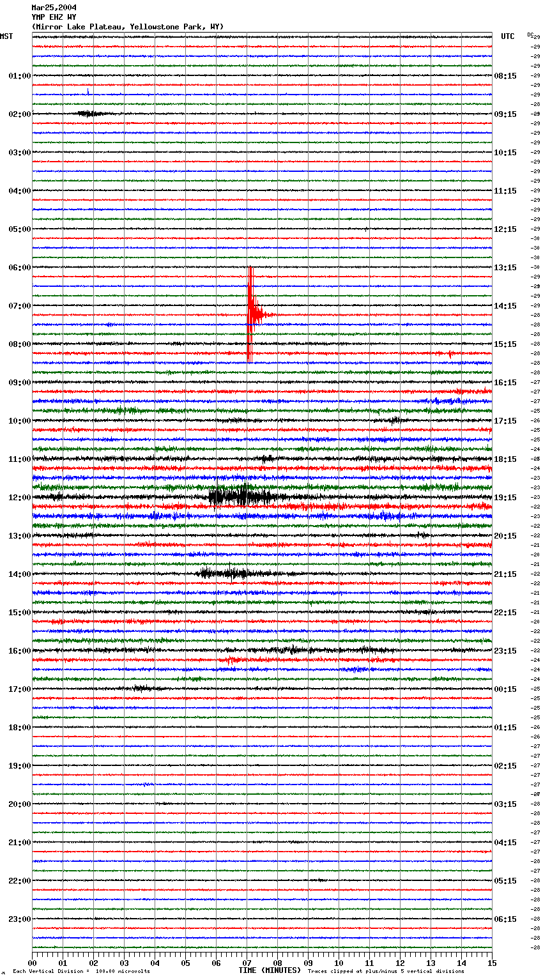This screenshot has height=980, width=543.
Task: Click the 14:15 UTC time label
Action: (x=505, y=306)
